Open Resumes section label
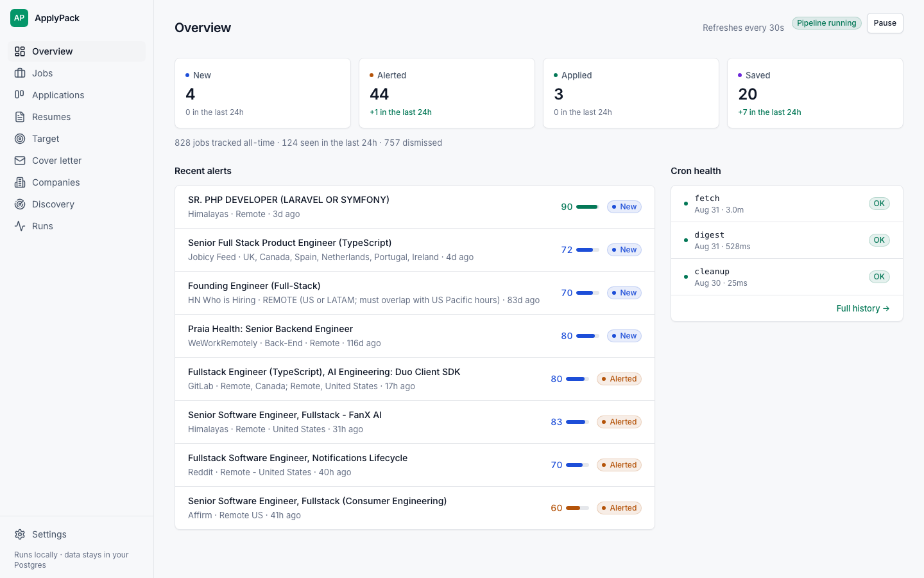The image size is (924, 578). tap(51, 117)
